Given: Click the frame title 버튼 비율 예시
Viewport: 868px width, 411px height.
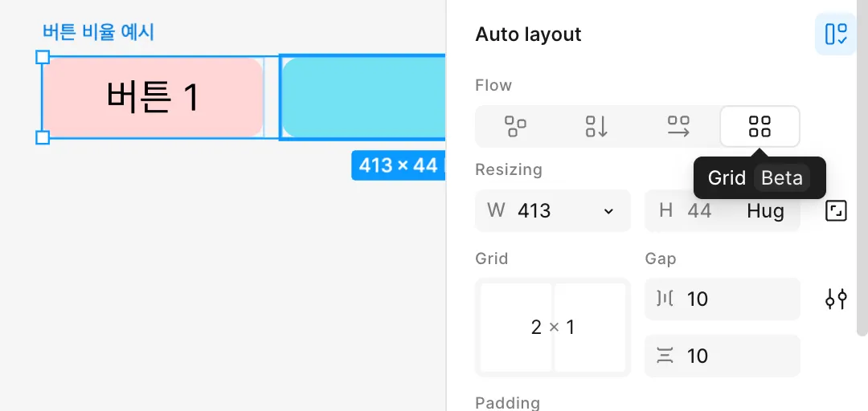Looking at the screenshot, I should pos(98,32).
